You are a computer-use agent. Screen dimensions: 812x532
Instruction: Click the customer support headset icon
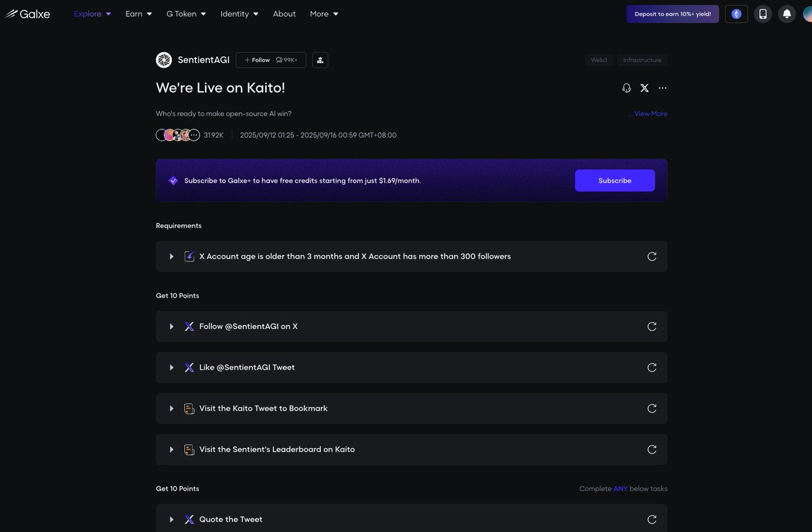click(627, 88)
